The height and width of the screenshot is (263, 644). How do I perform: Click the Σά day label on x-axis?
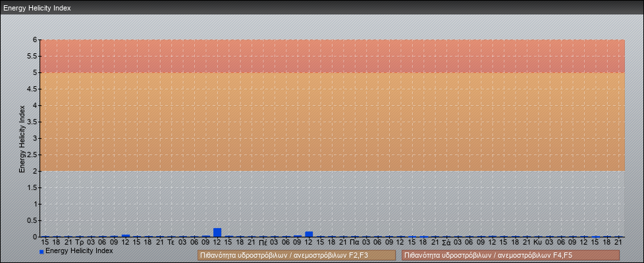[x=446, y=243]
